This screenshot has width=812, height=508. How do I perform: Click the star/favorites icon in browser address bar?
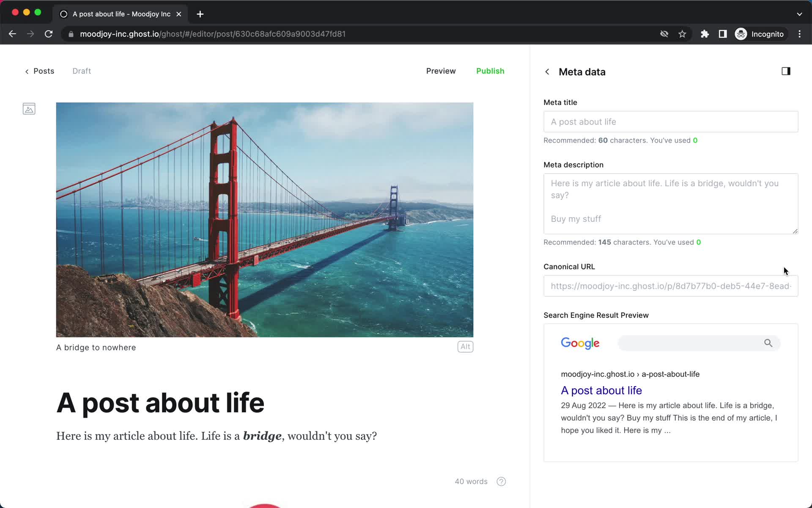(682, 33)
